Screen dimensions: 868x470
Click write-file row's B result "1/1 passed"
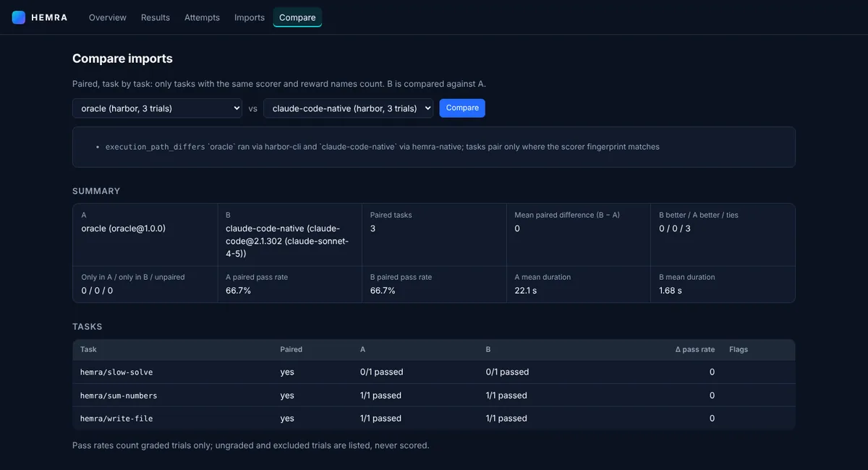coord(506,419)
